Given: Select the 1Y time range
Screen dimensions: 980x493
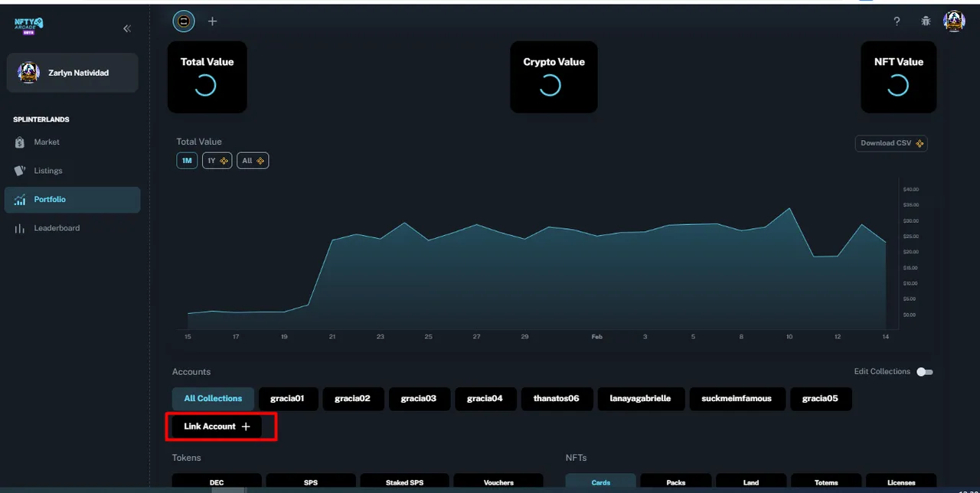Looking at the screenshot, I should pyautogui.click(x=217, y=161).
